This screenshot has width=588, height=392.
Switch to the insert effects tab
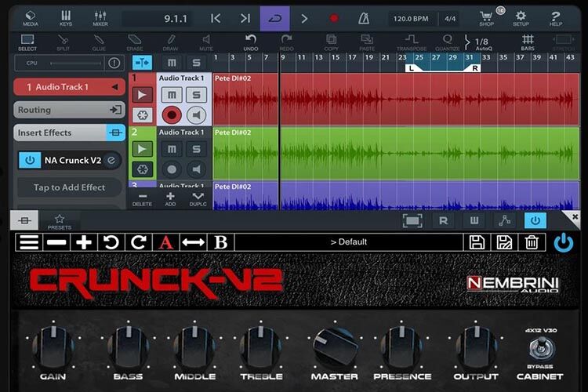[x=24, y=220]
